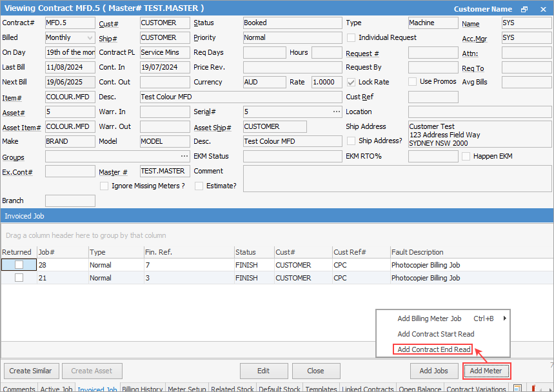
Task: Switch to the Billing History tab
Action: (143, 389)
